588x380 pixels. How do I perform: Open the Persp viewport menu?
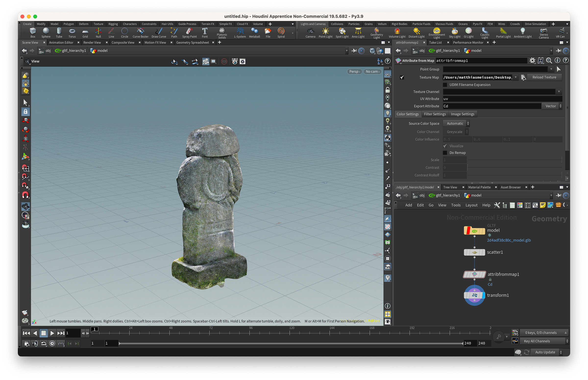[355, 71]
